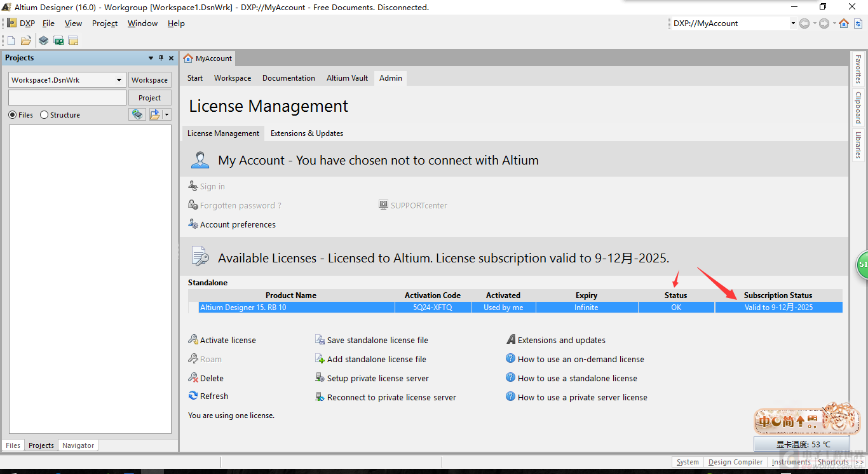
Task: Go to the DXP home page icon
Action: pos(844,24)
